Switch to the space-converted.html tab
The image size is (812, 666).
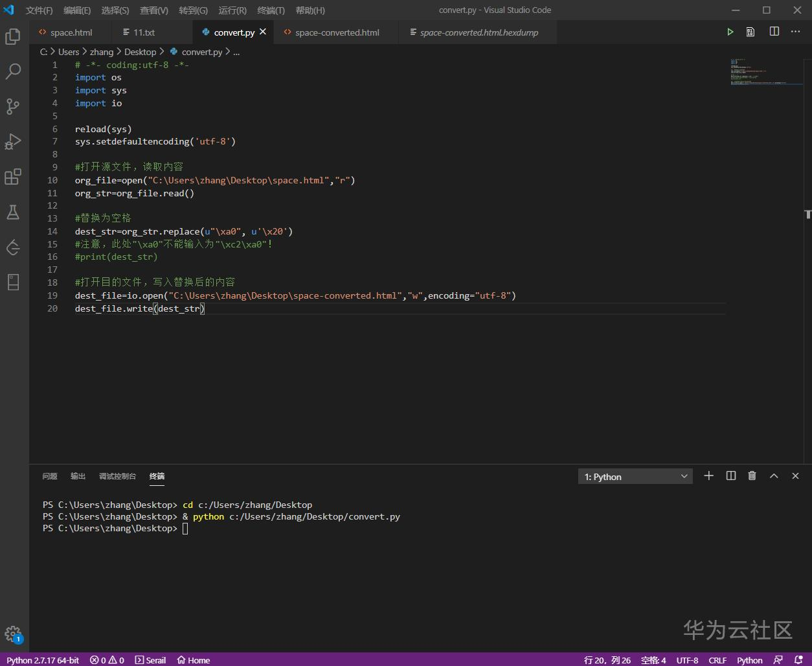(337, 32)
